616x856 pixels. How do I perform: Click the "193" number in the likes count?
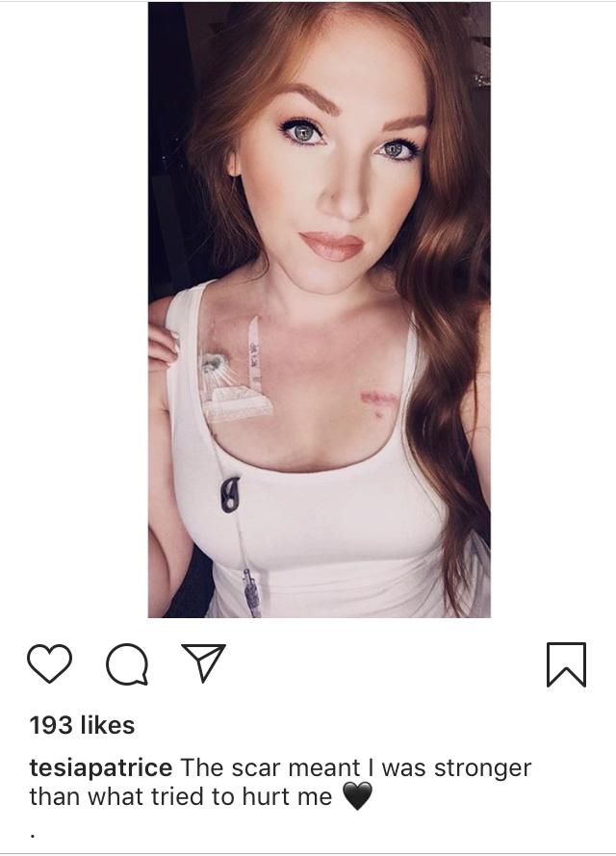coord(51,725)
